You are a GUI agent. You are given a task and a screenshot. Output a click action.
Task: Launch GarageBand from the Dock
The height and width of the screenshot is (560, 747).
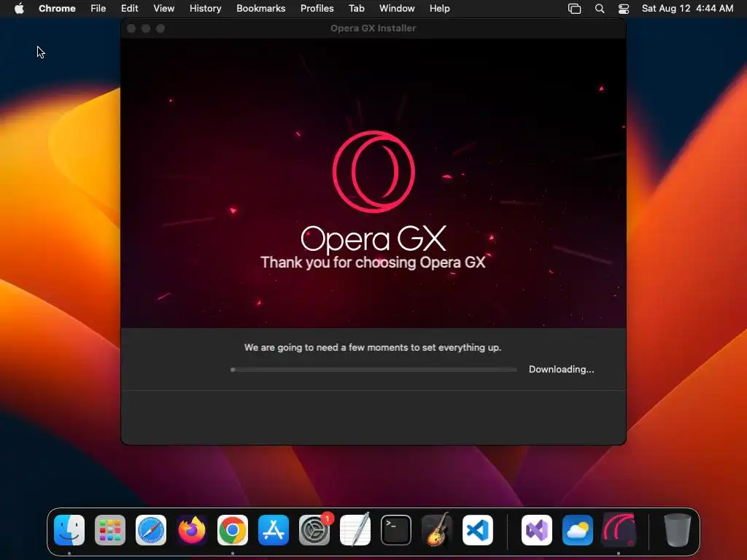[x=437, y=530]
